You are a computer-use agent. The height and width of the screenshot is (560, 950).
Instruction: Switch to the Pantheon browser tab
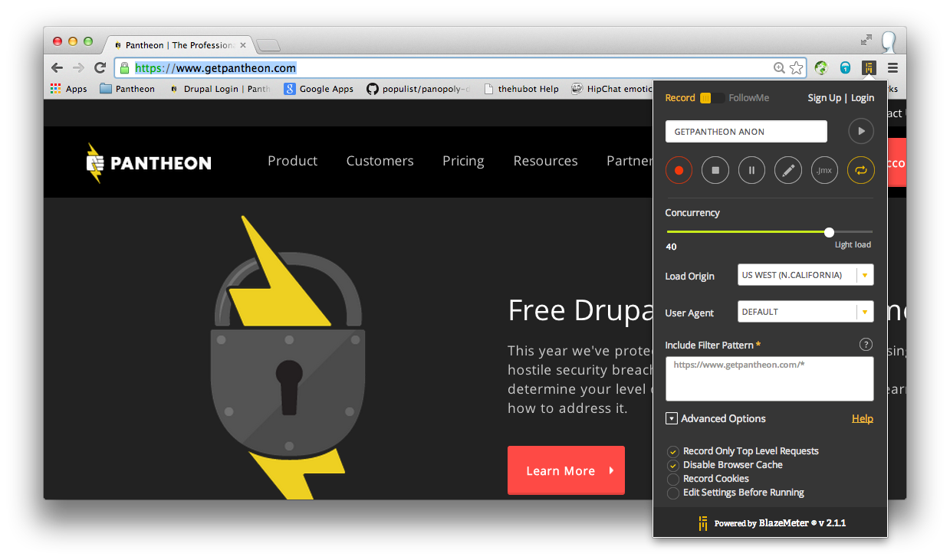tap(179, 45)
